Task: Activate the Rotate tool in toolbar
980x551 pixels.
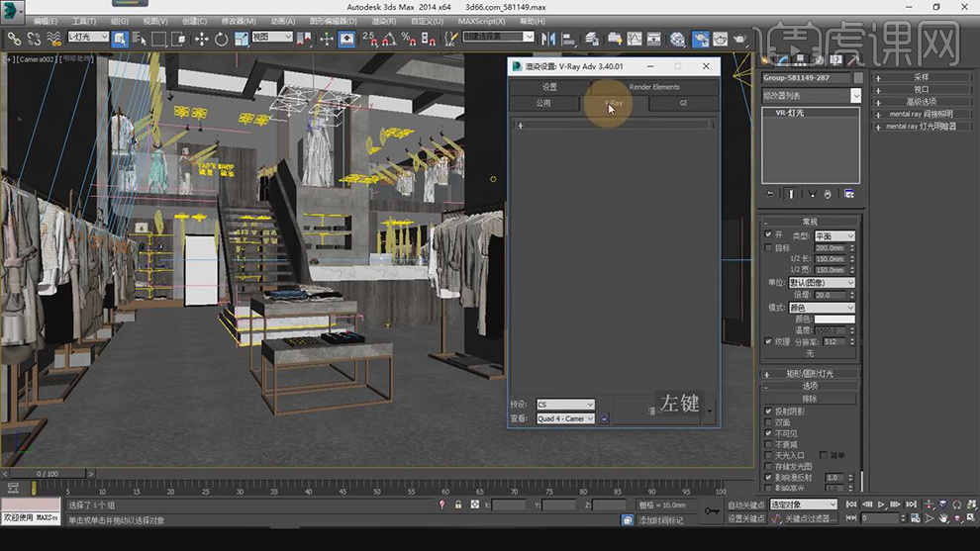Action: (221, 39)
